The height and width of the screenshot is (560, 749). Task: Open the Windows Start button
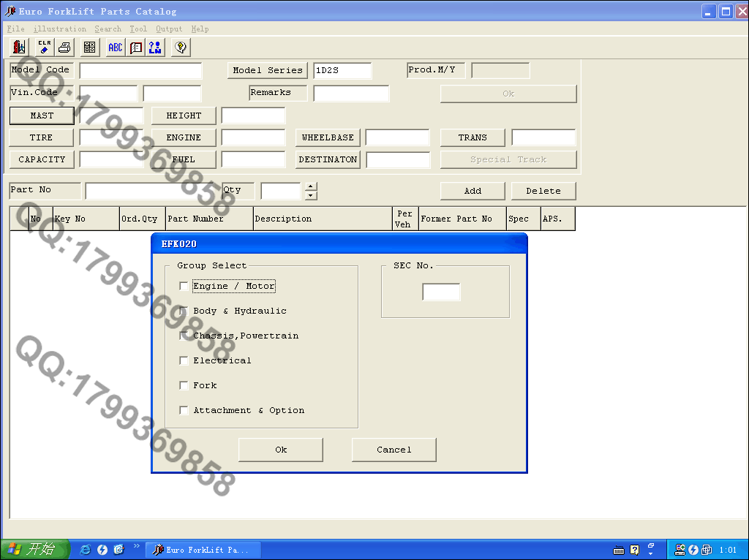pos(34,550)
